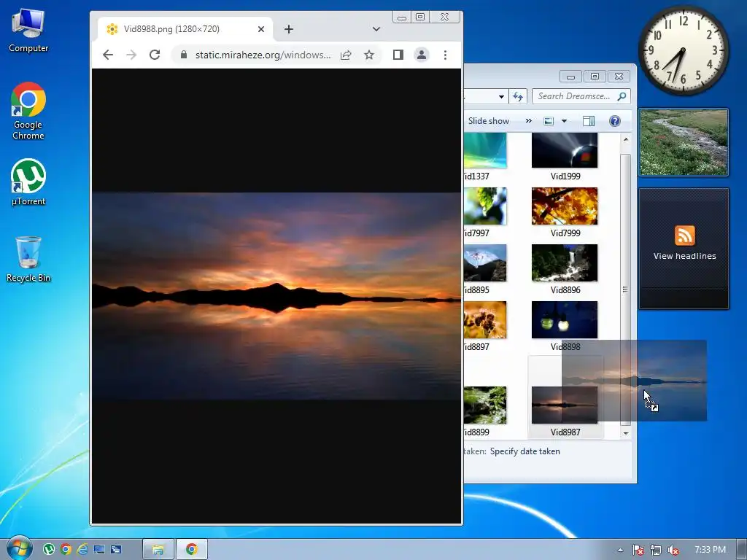Switch to Chrome taskbar button

192,550
